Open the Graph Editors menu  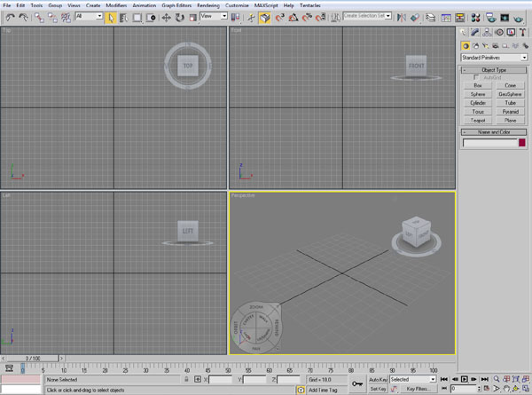click(x=176, y=5)
